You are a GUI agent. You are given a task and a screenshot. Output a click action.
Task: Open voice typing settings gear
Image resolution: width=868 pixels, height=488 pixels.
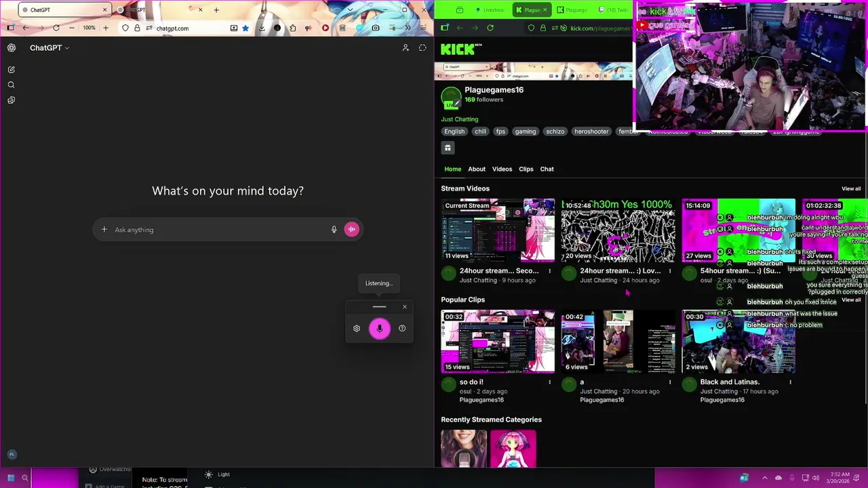[357, 329]
